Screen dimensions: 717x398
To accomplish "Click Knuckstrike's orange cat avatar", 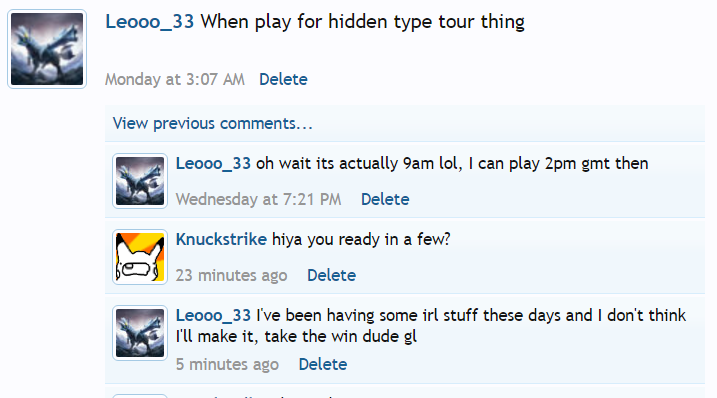I will [140, 257].
